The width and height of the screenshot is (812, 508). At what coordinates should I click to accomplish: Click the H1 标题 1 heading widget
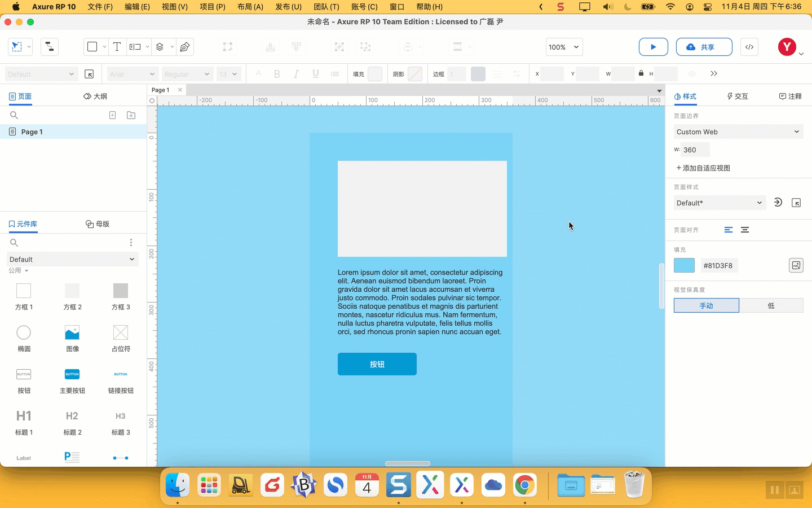point(24,422)
